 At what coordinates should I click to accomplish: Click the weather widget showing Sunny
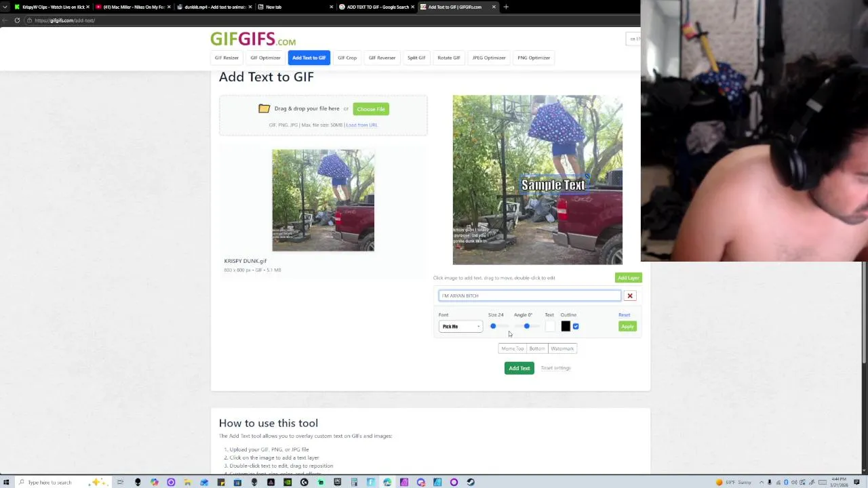734,483
